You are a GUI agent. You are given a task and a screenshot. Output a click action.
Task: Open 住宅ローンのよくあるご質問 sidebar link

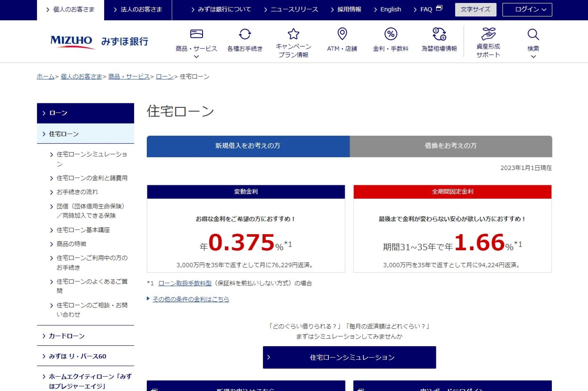coord(92,286)
